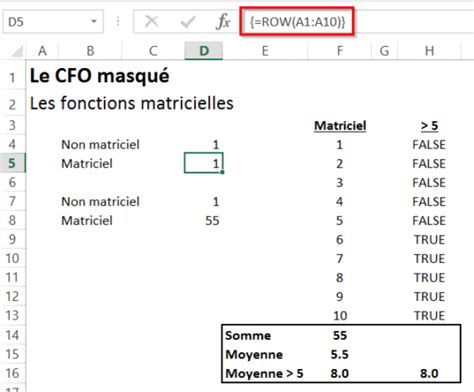Click FALSE in column H row 6
Viewport: 474px width, 392px height.
(x=429, y=183)
